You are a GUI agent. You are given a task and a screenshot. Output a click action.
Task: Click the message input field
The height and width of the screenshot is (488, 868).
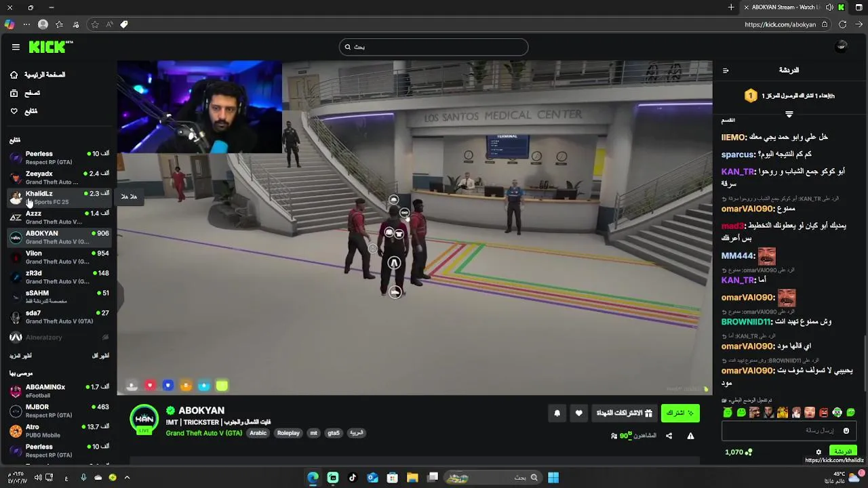[788, 430]
